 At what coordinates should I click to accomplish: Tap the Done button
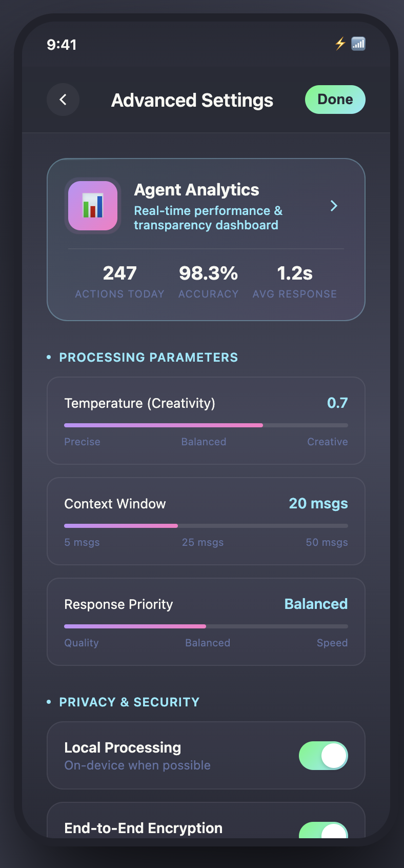[335, 99]
